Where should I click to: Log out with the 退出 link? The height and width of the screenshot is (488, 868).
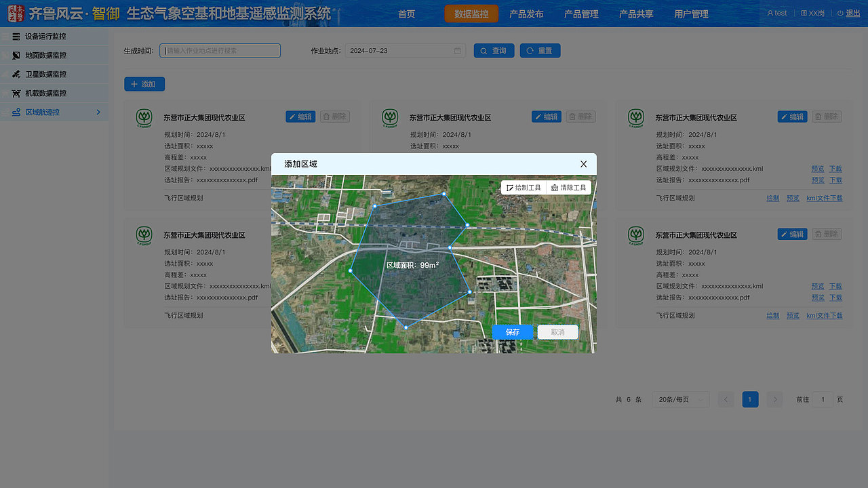(x=848, y=13)
